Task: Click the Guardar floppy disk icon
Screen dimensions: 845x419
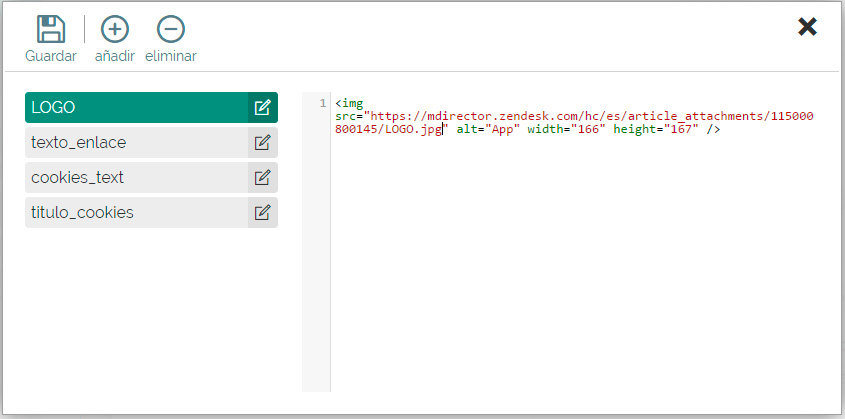Action: [50, 29]
